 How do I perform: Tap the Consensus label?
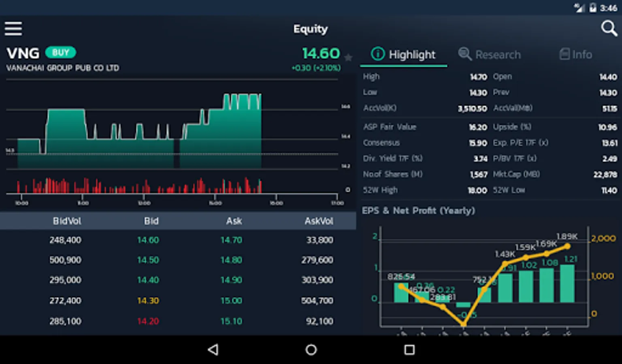[381, 143]
